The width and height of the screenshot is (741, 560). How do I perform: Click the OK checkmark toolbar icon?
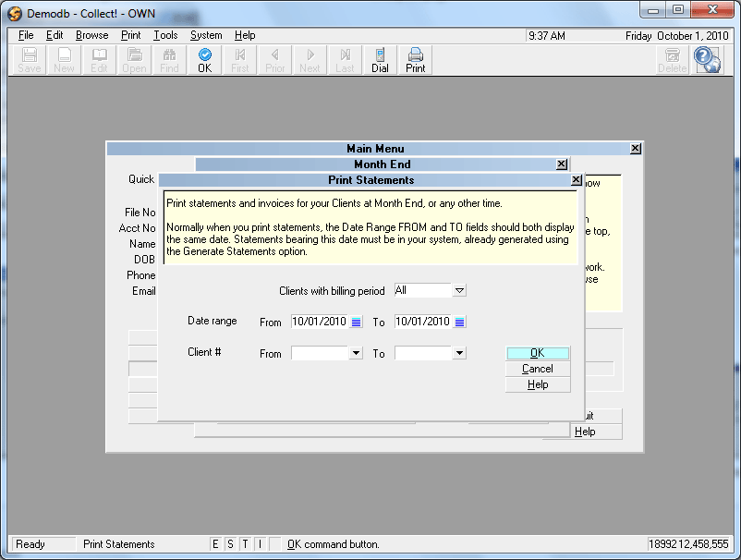(204, 60)
